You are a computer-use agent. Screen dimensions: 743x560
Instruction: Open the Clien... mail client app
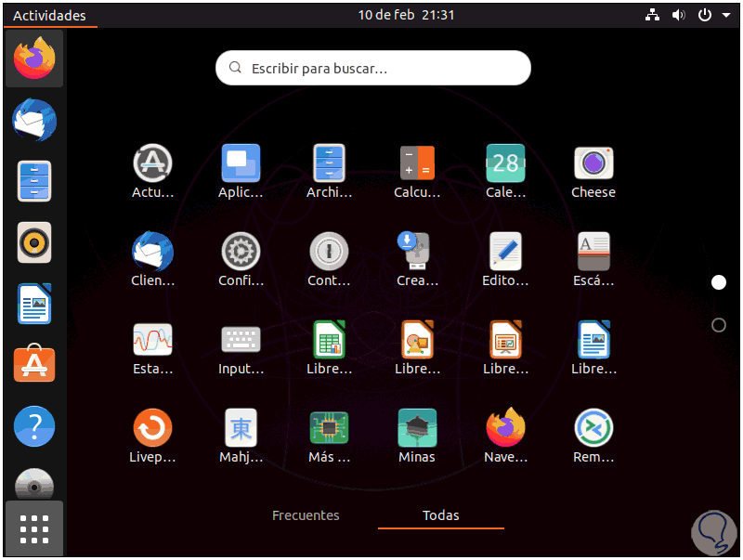(152, 260)
